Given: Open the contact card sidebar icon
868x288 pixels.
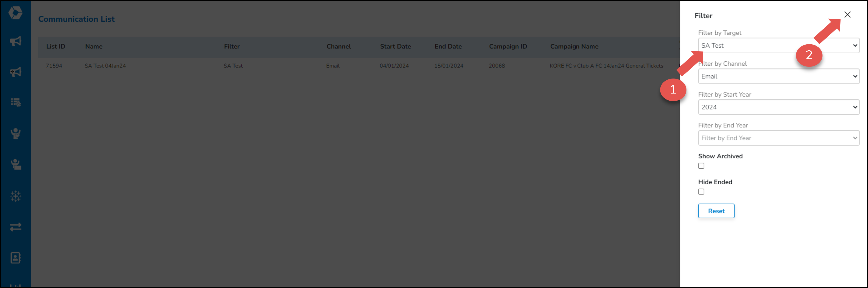Looking at the screenshot, I should (15, 258).
